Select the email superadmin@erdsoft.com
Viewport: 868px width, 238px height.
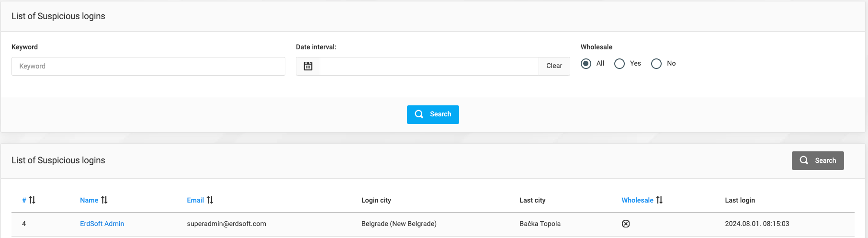tap(226, 224)
